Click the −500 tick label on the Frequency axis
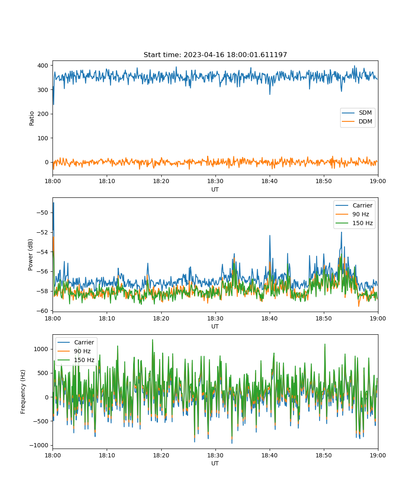Viewport: 420px width, 504px height. 41,421
